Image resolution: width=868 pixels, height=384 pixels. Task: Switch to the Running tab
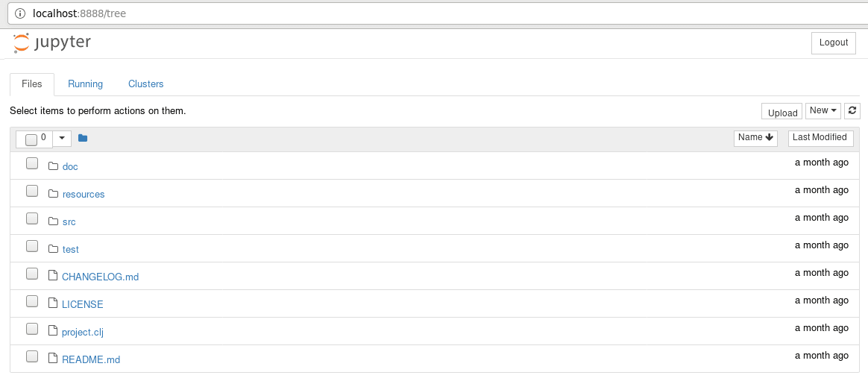tap(85, 84)
